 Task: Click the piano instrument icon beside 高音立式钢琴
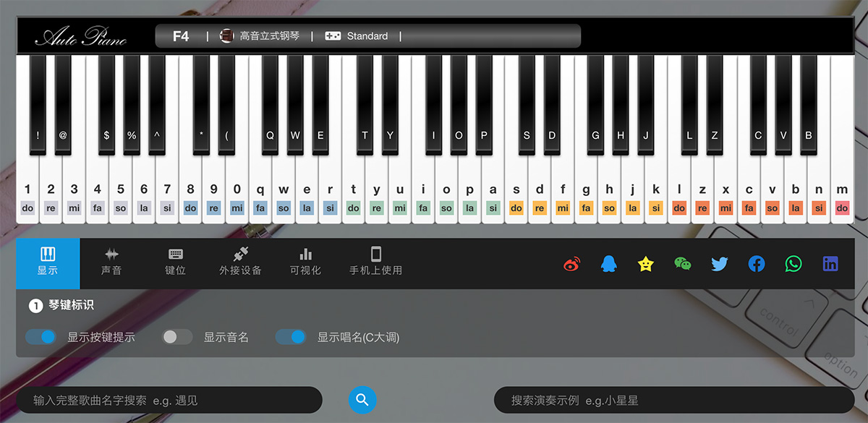[x=226, y=35]
